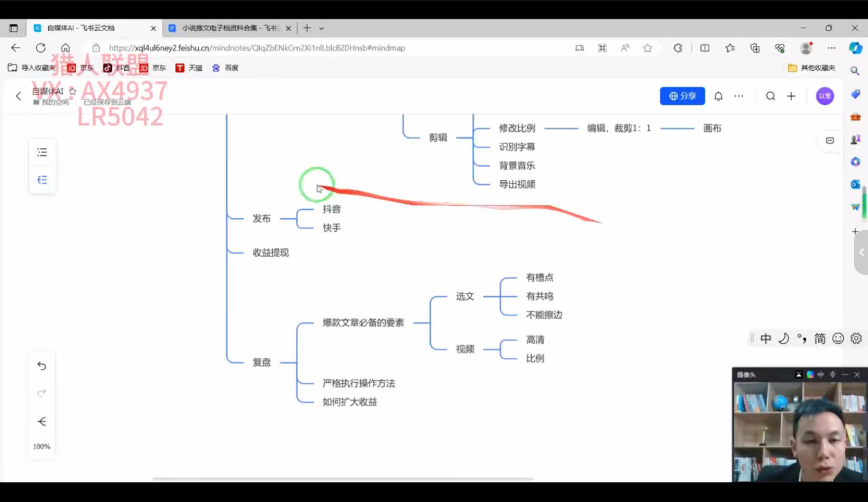Screen dimensions: 868x502
Task: Click the blue 分享 share button
Action: [682, 96]
